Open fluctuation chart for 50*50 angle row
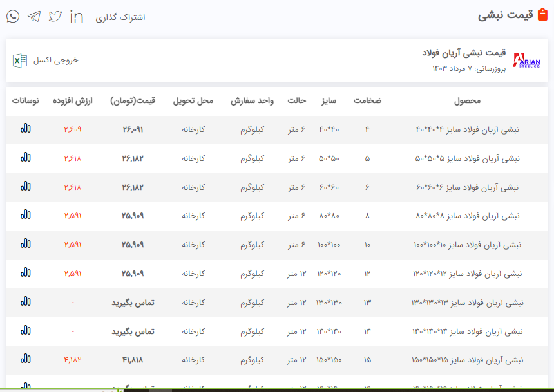 click(x=26, y=158)
